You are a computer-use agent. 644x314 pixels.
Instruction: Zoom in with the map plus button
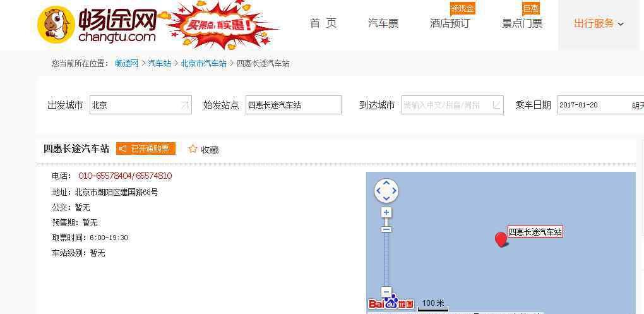click(386, 212)
